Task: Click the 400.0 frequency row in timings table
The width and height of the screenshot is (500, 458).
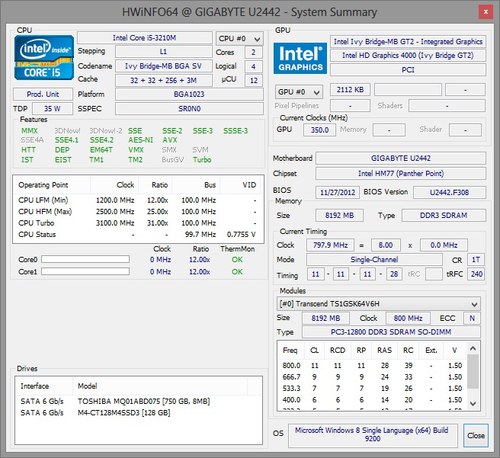Action: pos(372,400)
